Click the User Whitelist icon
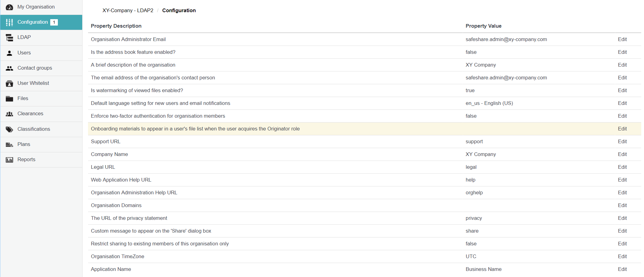644x277 pixels. (x=9, y=83)
